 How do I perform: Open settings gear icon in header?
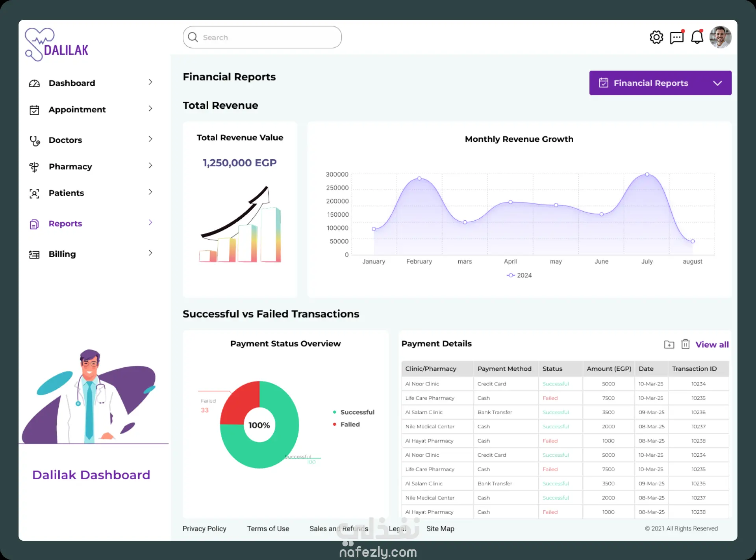click(x=656, y=37)
